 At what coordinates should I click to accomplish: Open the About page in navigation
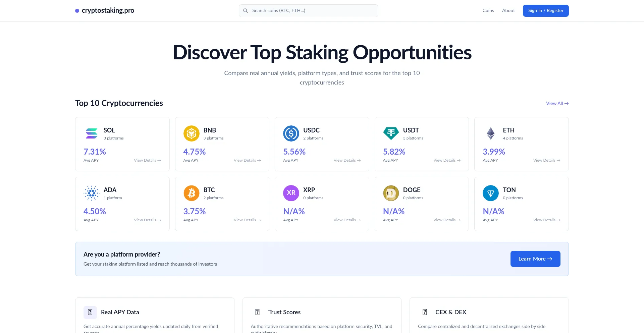point(508,11)
